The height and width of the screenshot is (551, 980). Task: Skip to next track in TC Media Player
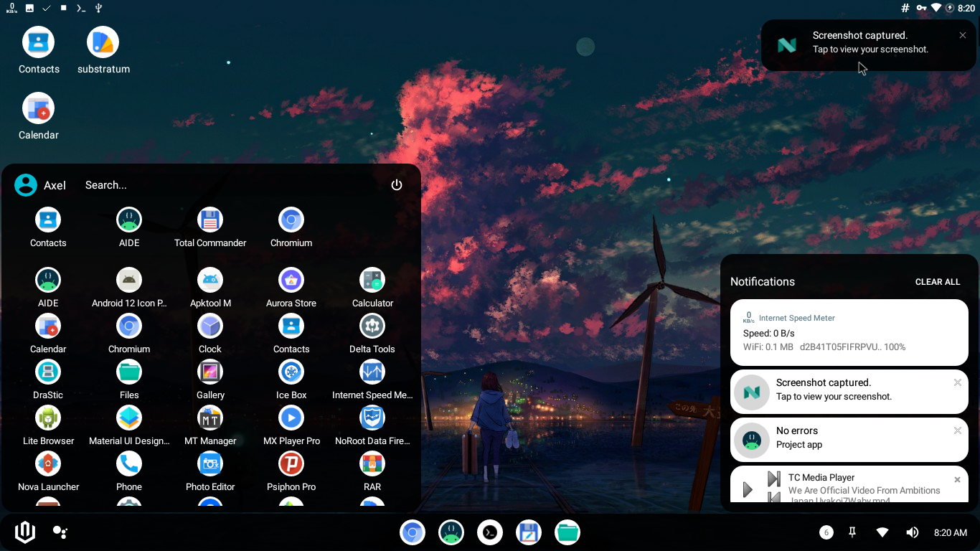pos(774,479)
